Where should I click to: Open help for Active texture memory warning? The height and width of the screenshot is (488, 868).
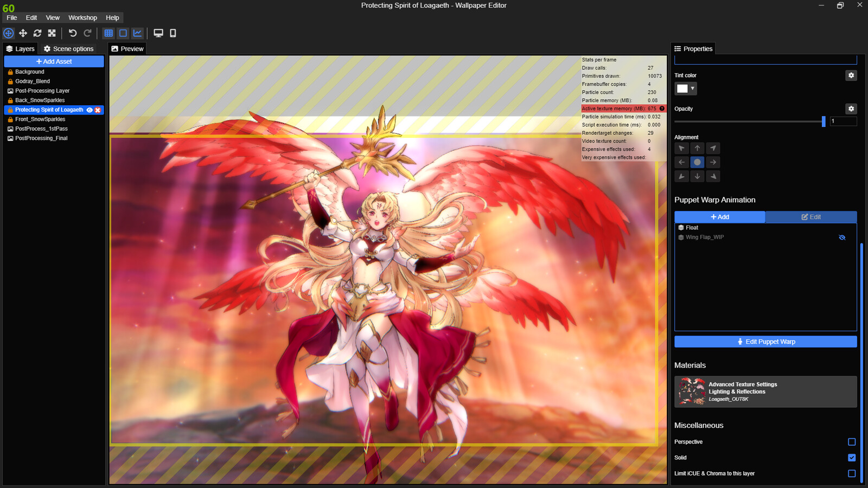tap(662, 108)
